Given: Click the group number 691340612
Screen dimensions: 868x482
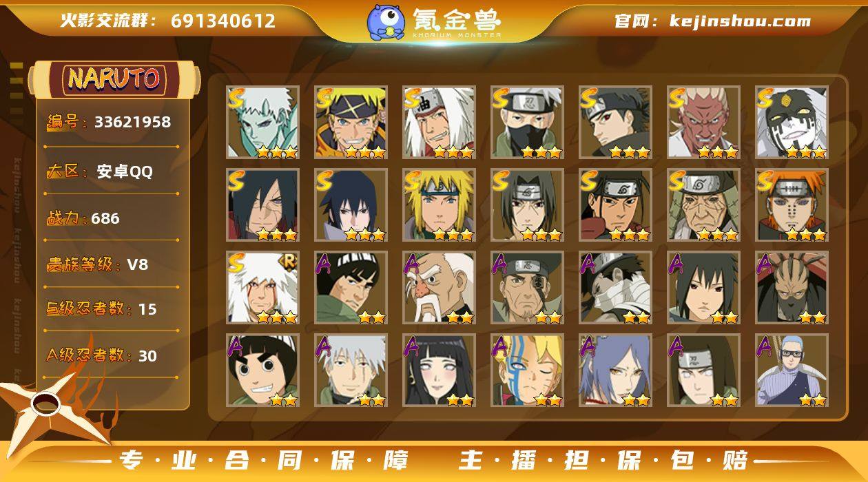Looking at the screenshot, I should (x=223, y=21).
